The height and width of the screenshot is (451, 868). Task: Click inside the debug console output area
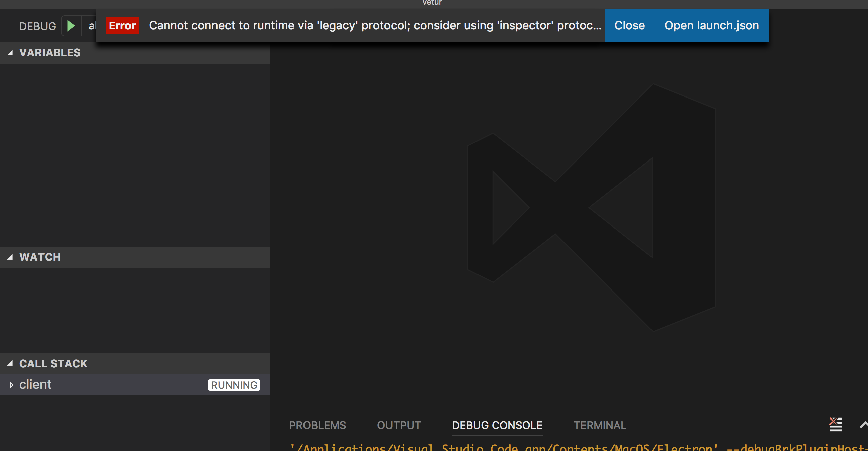click(539, 445)
